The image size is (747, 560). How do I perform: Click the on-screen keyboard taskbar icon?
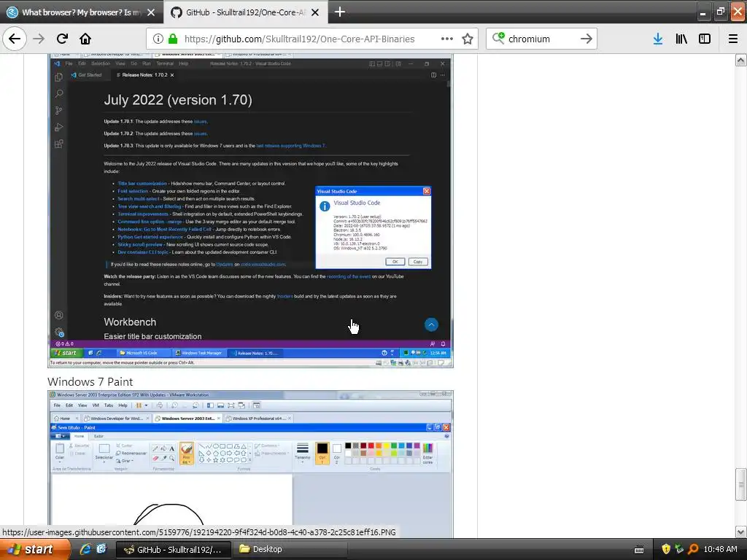click(639, 550)
